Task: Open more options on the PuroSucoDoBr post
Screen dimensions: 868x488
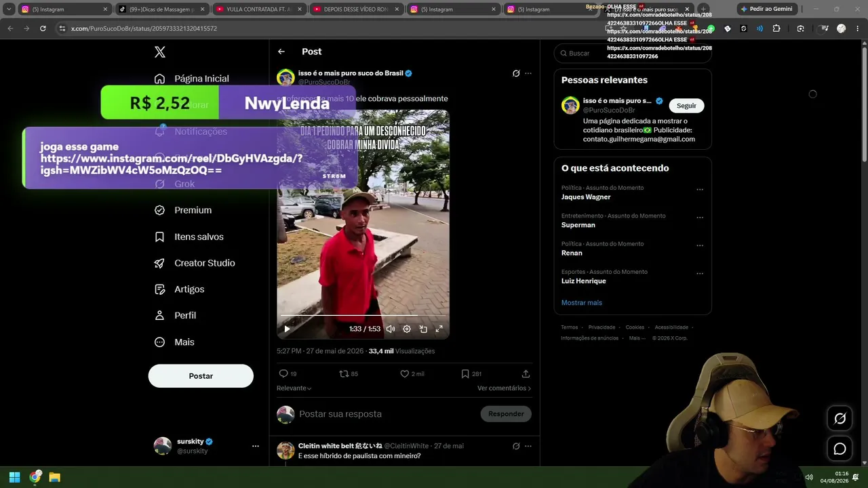Action: coord(528,73)
